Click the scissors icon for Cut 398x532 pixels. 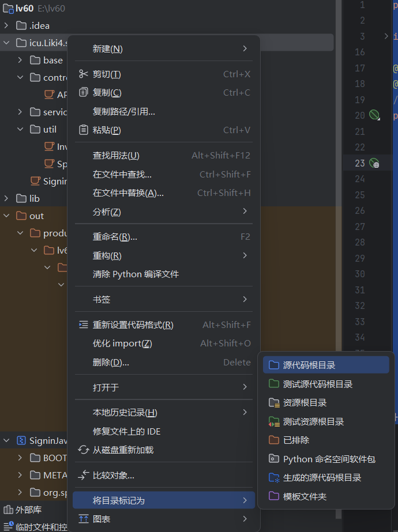pos(83,74)
